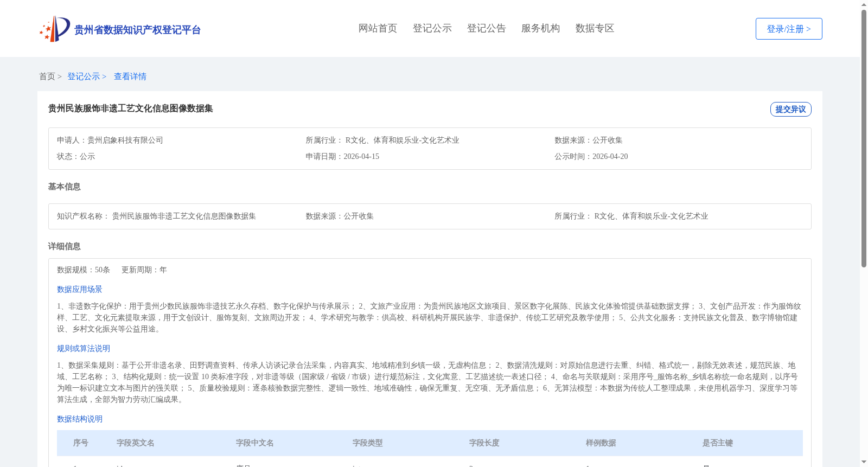Viewport: 868px width, 467px height.
Task: Go to 网站首页 menu
Action: [378, 28]
